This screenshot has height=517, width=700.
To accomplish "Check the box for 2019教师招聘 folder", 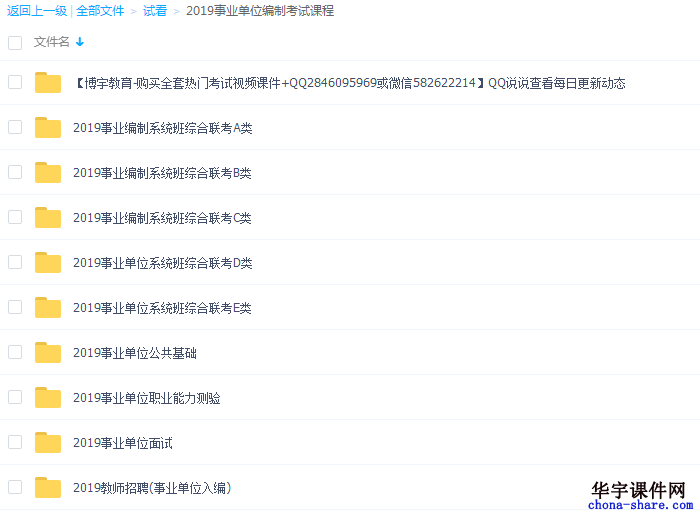I will (x=15, y=488).
